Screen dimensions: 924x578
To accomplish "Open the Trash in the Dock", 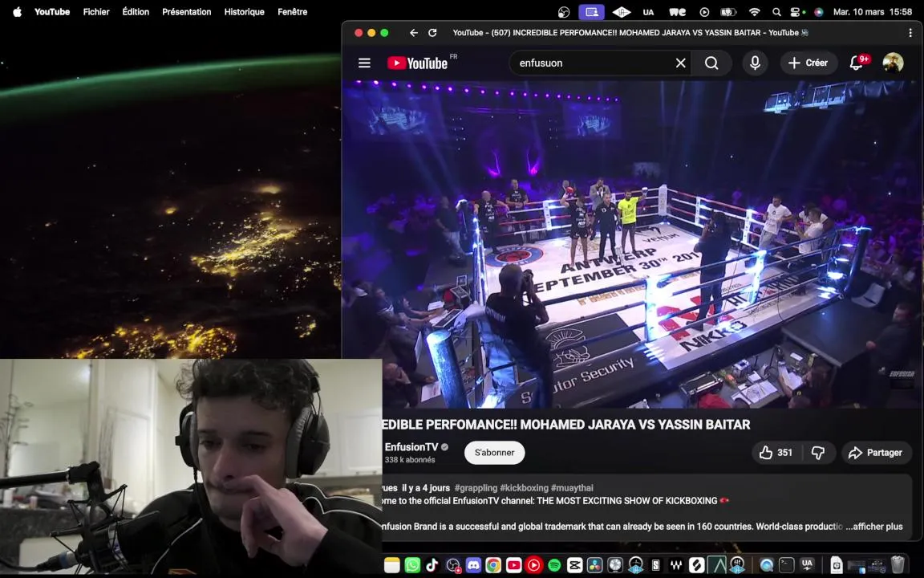I will point(898,565).
